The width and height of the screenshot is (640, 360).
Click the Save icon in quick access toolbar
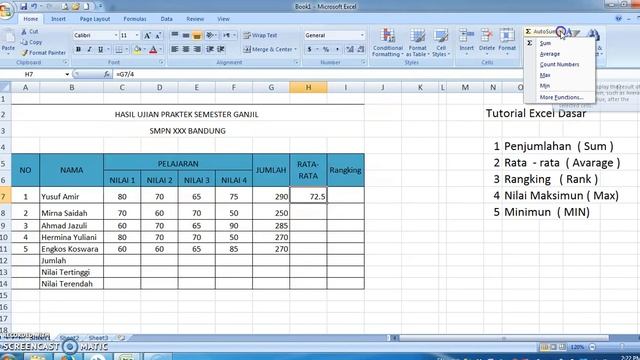point(23,7)
